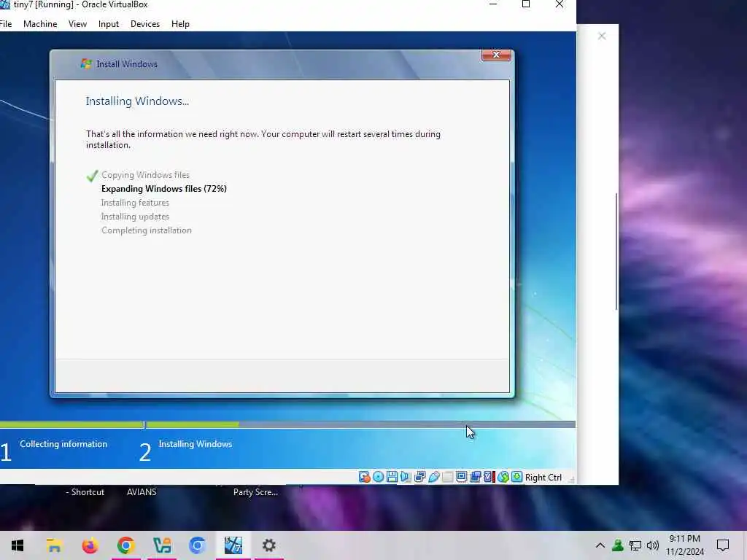Click the green person tray icon

tap(617, 545)
